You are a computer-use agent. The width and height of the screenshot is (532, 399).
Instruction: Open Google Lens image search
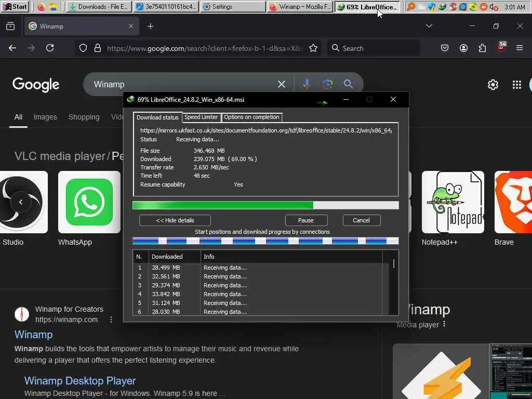[x=327, y=84]
